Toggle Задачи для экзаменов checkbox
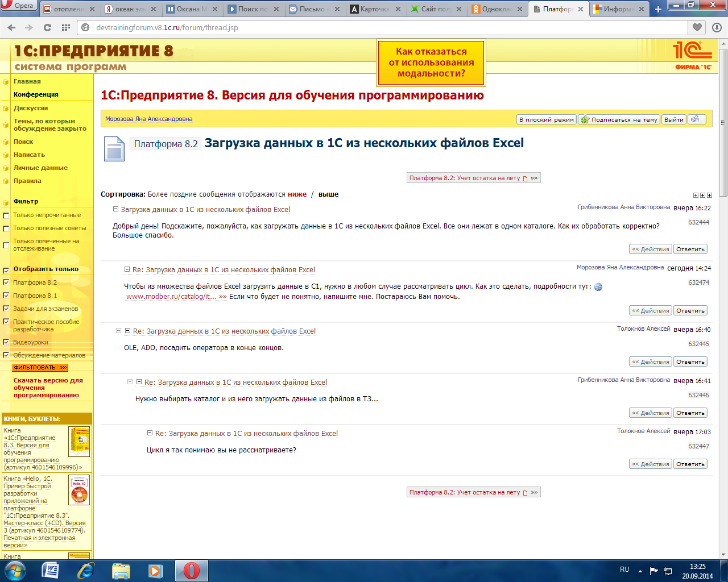Viewport: 728px width, 582px height. click(x=6, y=309)
